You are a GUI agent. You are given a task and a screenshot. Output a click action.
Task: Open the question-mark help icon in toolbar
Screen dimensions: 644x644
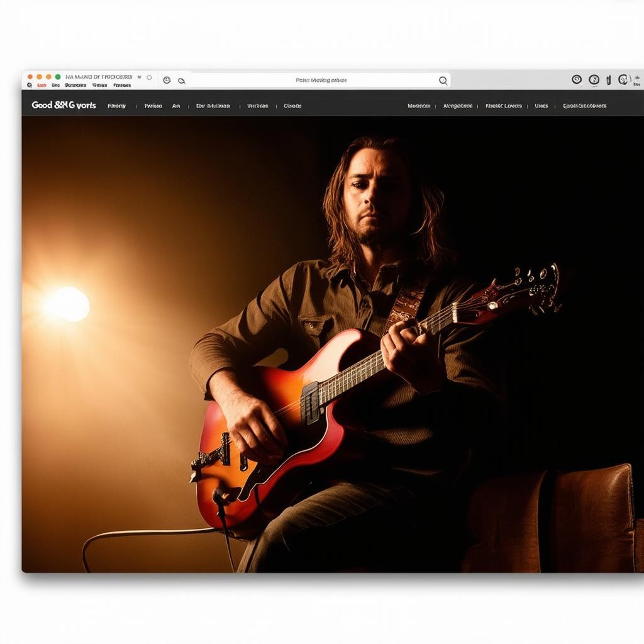(594, 80)
